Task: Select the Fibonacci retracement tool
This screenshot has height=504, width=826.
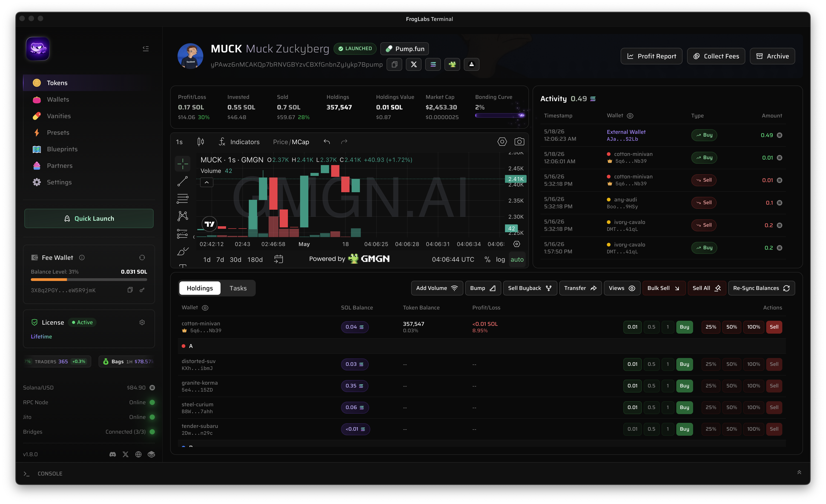Action: click(x=183, y=198)
